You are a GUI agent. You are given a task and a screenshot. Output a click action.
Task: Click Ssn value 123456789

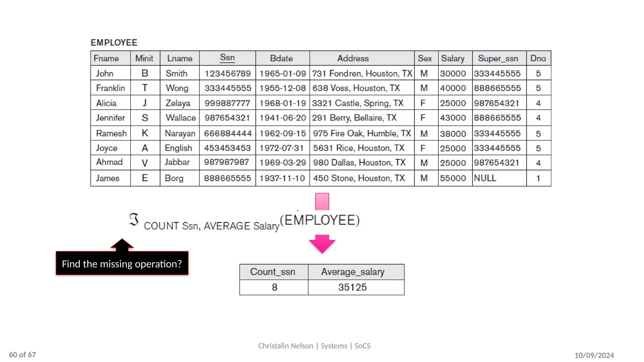pyautogui.click(x=228, y=74)
